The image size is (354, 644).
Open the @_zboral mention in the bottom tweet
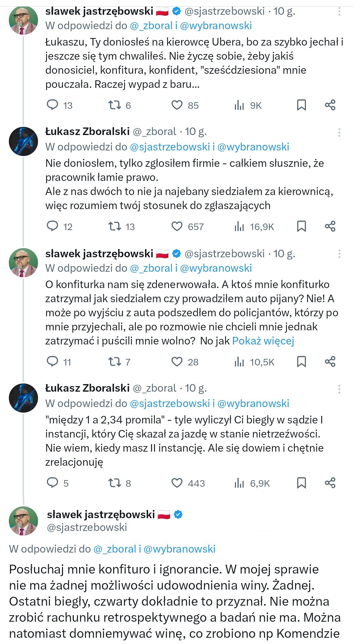pos(115,549)
